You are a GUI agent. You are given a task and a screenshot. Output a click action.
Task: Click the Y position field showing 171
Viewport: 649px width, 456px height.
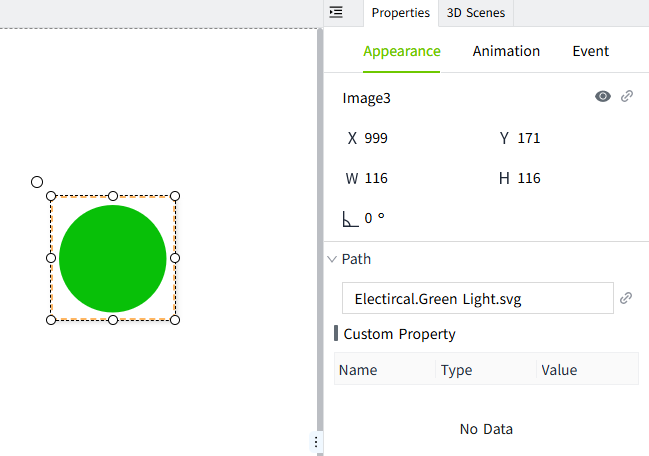pyautogui.click(x=529, y=138)
